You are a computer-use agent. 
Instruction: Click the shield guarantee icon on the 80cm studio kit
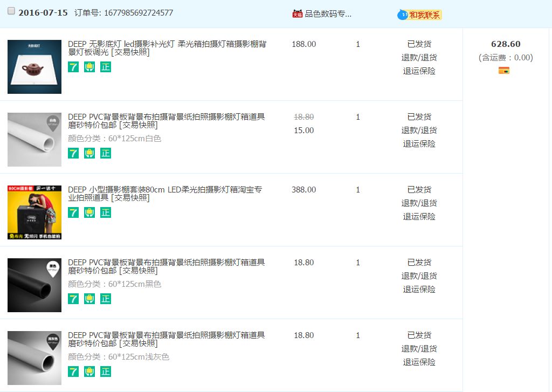coord(89,212)
